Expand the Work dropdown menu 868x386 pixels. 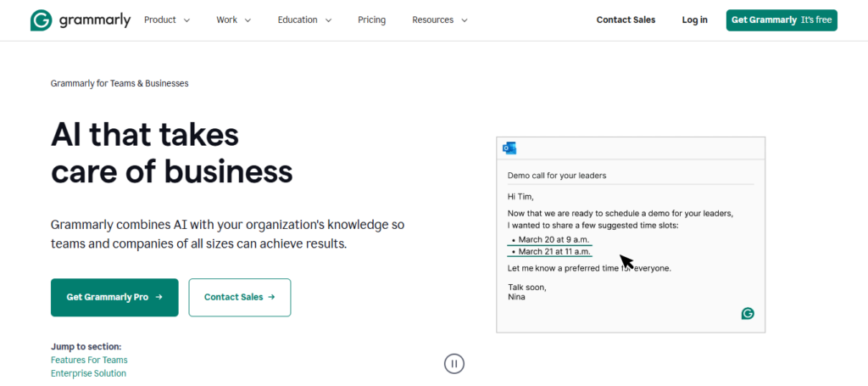tap(234, 20)
